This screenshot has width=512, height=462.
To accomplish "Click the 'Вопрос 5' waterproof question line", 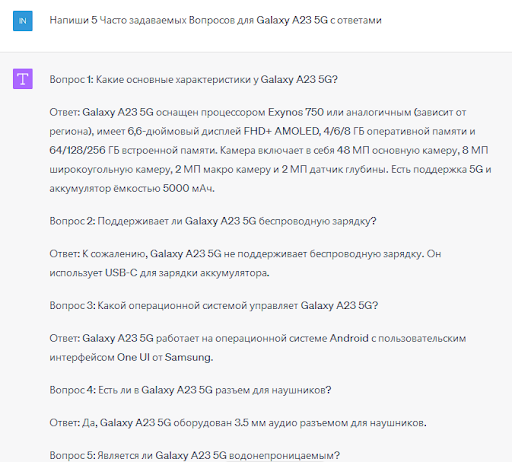I will [194, 455].
